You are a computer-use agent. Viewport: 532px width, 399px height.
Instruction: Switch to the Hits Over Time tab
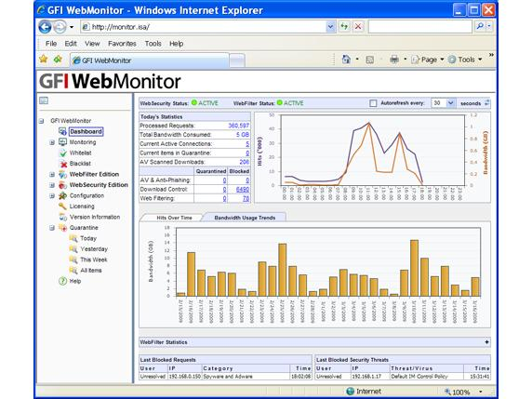(x=174, y=218)
